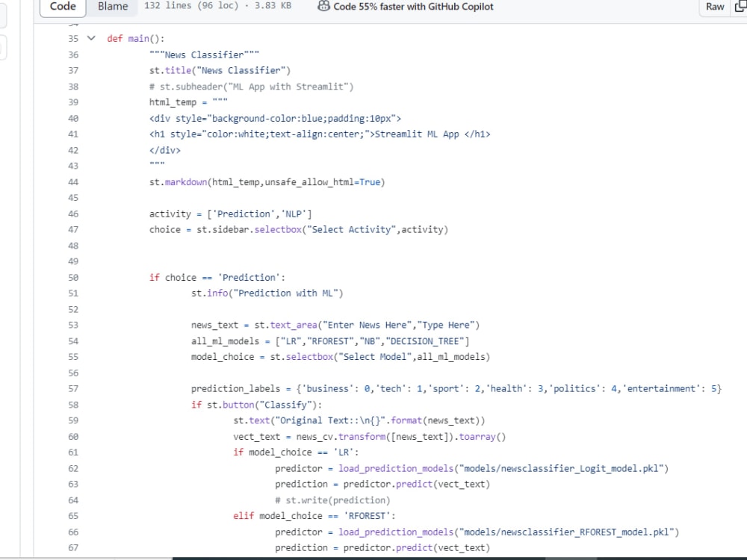Click the newsclassifier_RFOREST_model.pkl line
747x560 pixels.
coord(477,532)
